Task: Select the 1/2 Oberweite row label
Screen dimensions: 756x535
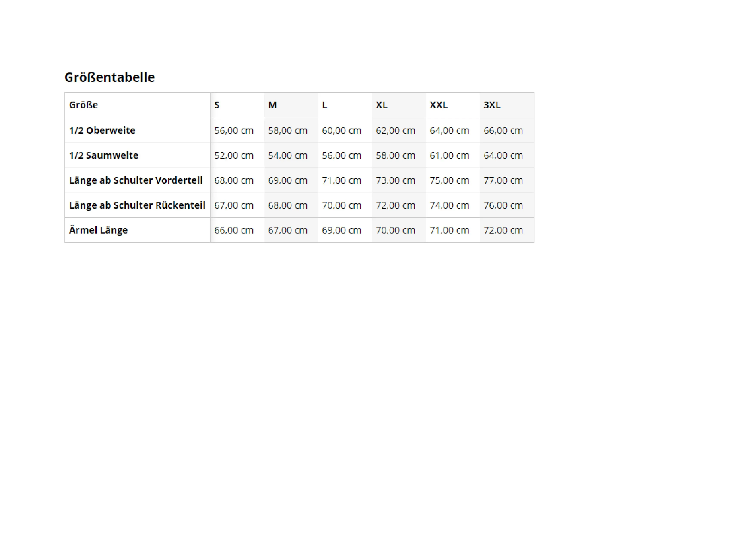Action: click(102, 130)
